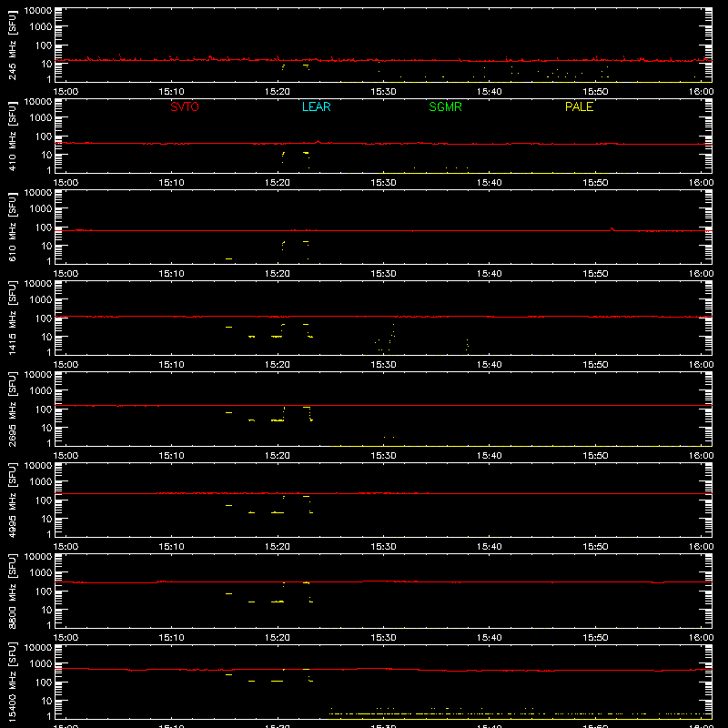Select the 8800 MHz [SFU] axis label
The image size is (728, 728).
pyautogui.click(x=13, y=591)
